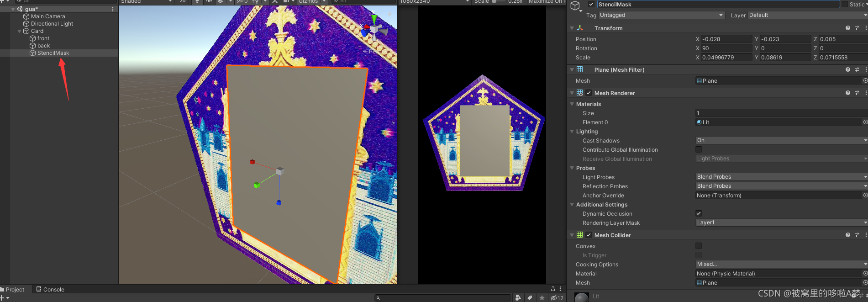The width and height of the screenshot is (868, 302).
Task: Click the Mesh Collider component icon
Action: pyautogui.click(x=580, y=235)
